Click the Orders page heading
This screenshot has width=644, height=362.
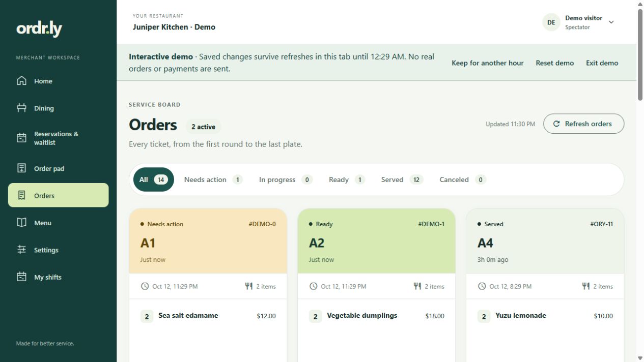click(153, 125)
